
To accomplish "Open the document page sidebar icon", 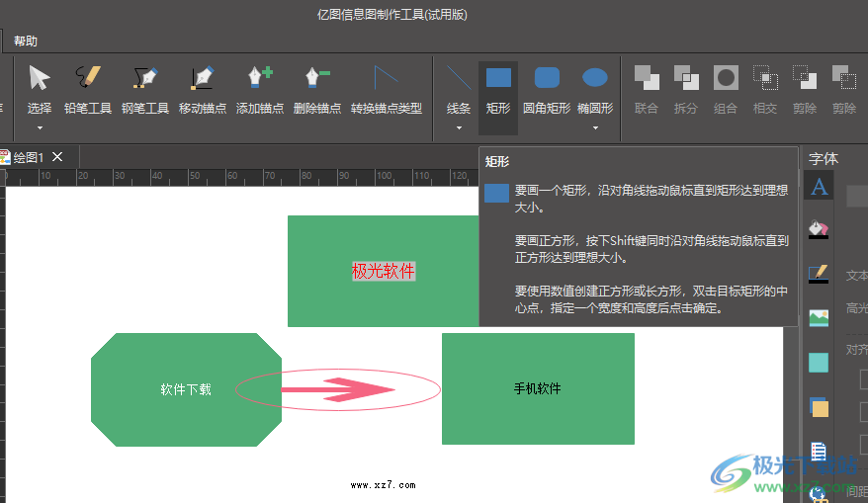I will point(819,452).
